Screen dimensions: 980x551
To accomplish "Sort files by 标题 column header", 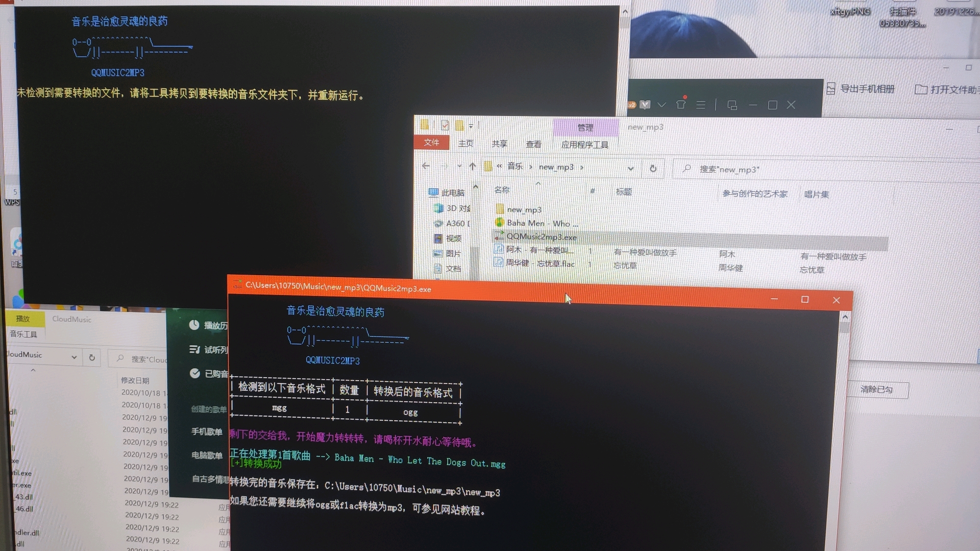I will pos(624,192).
